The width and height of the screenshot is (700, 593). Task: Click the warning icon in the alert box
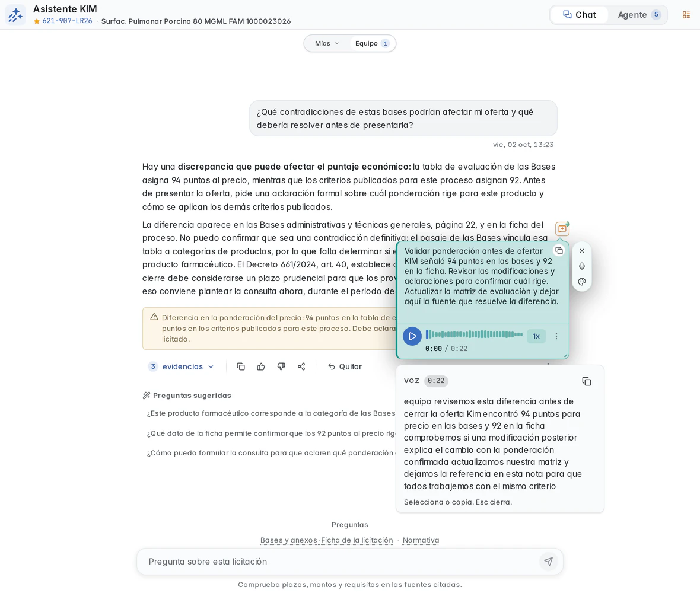[154, 317]
